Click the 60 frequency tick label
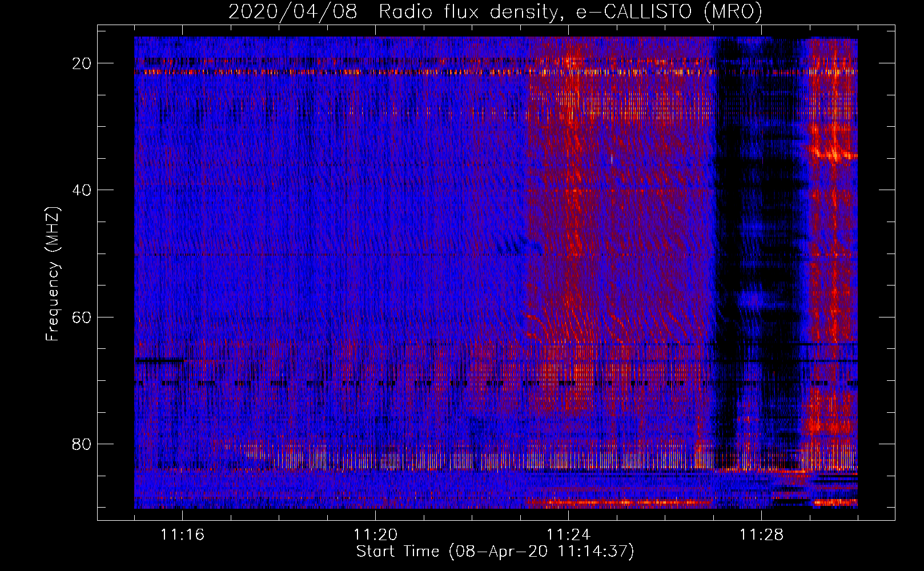Screen dimensions: 924x571 tap(82, 317)
